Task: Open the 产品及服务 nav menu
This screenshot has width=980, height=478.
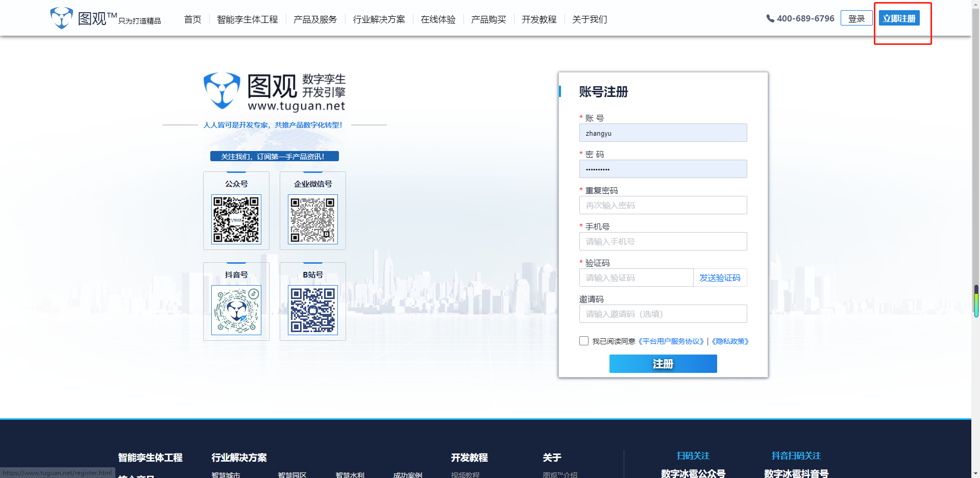Action: tap(315, 19)
